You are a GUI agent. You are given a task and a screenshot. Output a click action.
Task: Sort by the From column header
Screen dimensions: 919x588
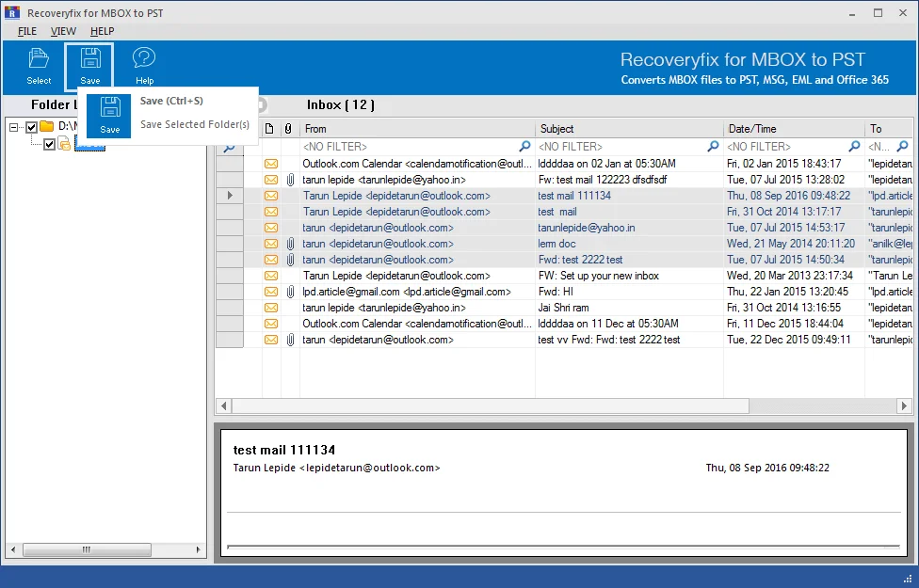click(x=417, y=129)
